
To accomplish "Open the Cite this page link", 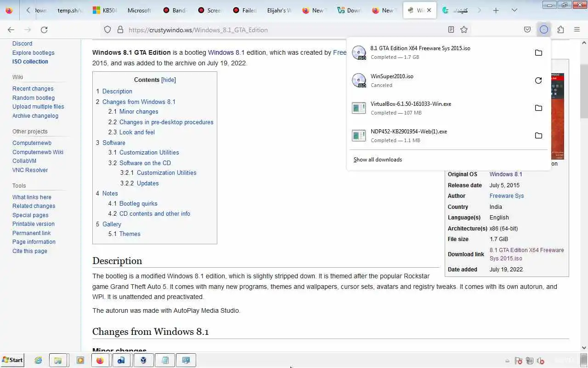I will [30, 251].
